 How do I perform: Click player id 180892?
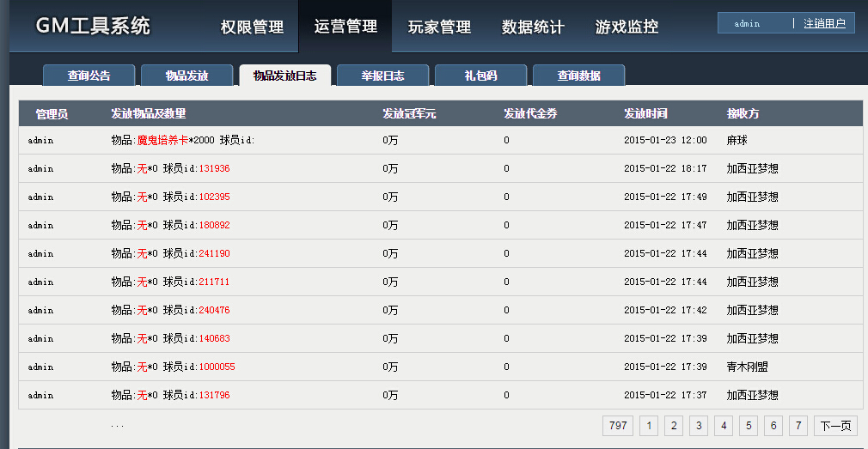(214, 225)
